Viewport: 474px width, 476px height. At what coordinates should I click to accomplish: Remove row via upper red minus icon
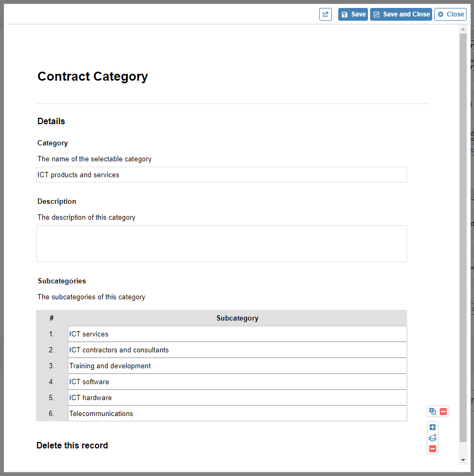pos(443,411)
